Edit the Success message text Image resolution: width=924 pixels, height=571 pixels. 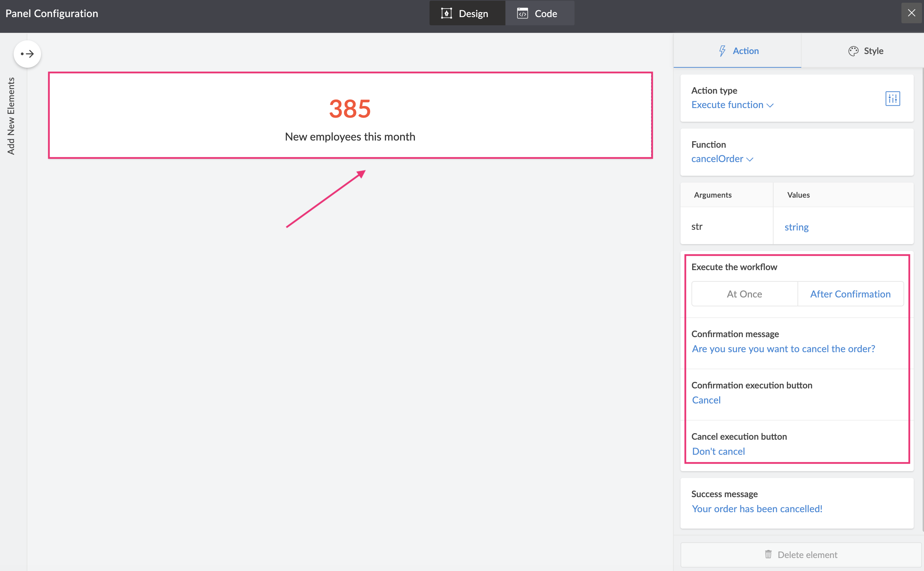pos(757,508)
